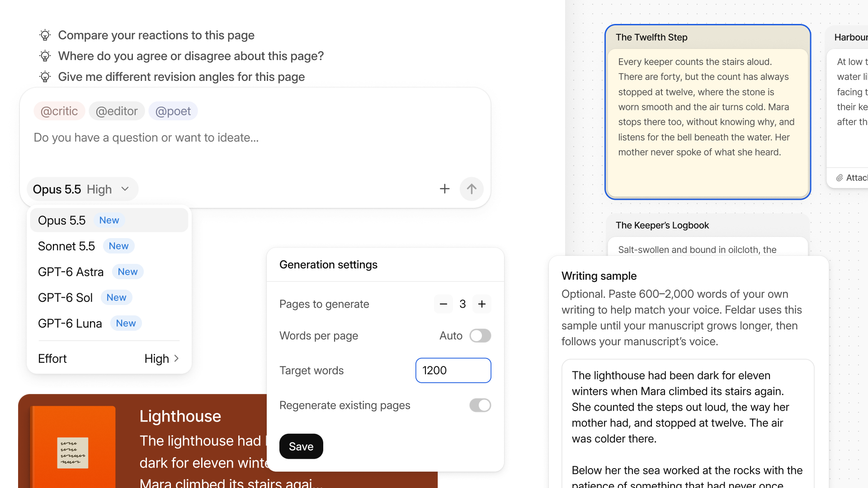Screen dimensions: 868x488
Task: Open the Opus 5.5 High model dropdown
Action: click(82, 189)
